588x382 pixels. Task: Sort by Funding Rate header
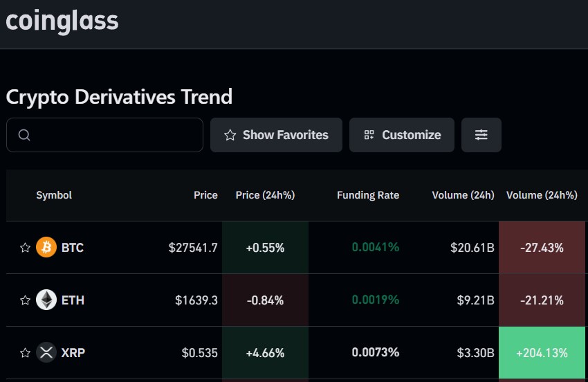368,195
